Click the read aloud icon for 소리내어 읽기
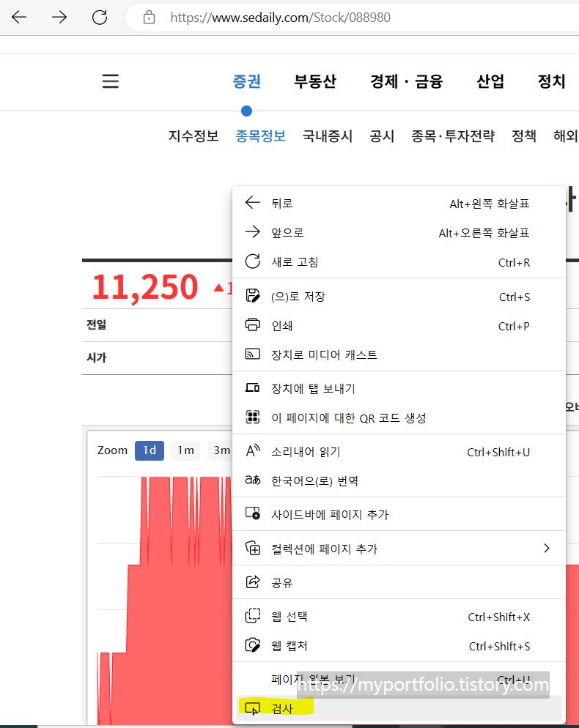Image resolution: width=579 pixels, height=728 pixels. click(253, 451)
